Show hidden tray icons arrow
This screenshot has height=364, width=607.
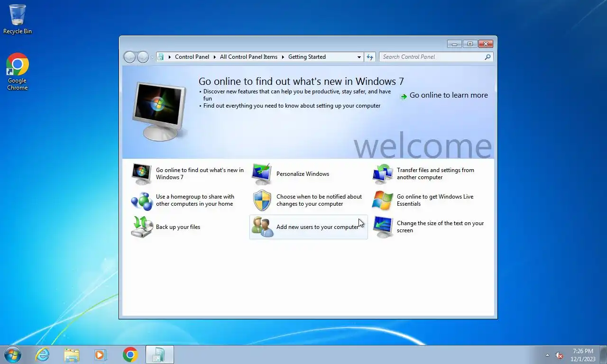pyautogui.click(x=548, y=355)
